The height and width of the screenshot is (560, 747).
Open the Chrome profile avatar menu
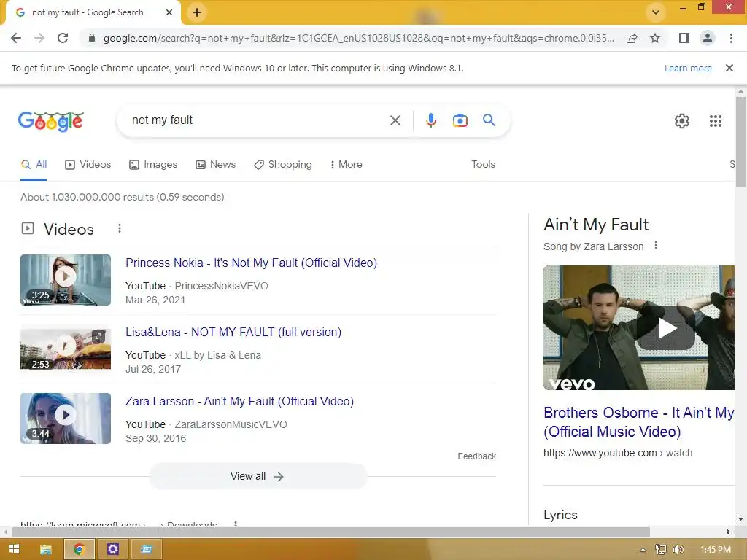pyautogui.click(x=708, y=38)
